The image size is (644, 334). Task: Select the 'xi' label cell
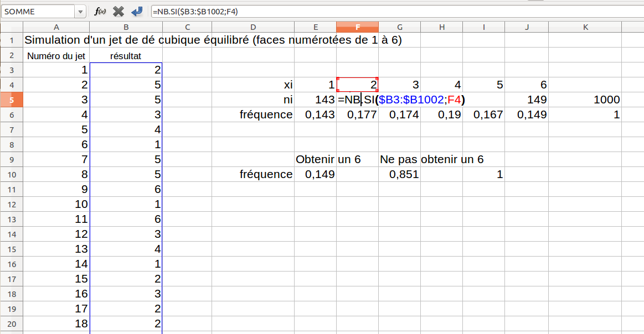click(x=253, y=85)
